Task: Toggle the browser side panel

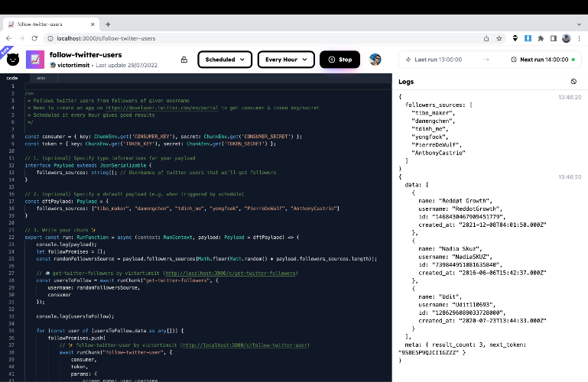Action: coord(553,38)
